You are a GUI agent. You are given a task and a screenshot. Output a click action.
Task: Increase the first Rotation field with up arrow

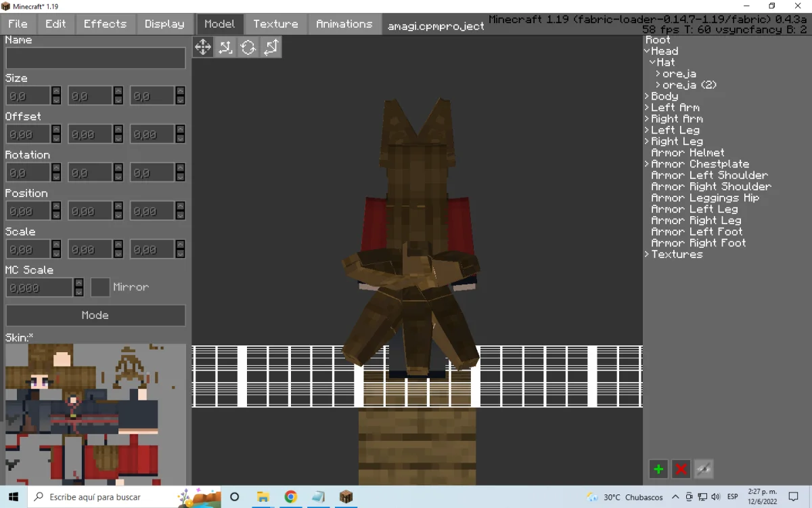[x=56, y=168]
